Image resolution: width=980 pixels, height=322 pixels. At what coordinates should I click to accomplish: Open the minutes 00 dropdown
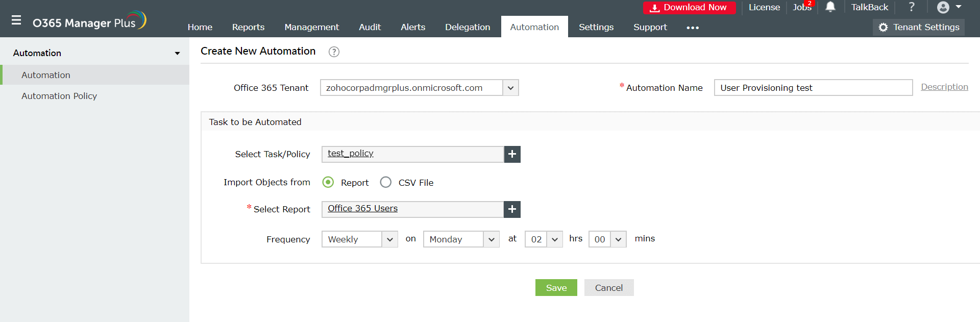(x=607, y=239)
